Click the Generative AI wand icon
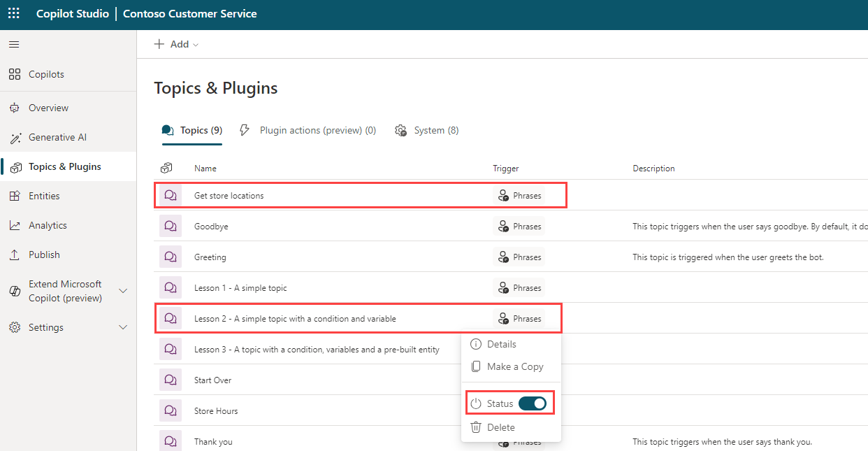Viewport: 868px width, 451px height. [x=15, y=137]
